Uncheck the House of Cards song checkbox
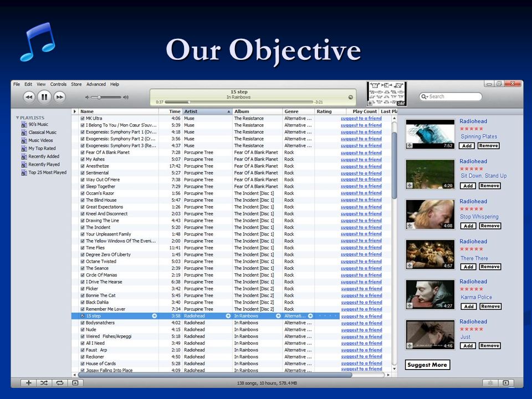Viewport: 532px width, 399px height. [x=83, y=364]
